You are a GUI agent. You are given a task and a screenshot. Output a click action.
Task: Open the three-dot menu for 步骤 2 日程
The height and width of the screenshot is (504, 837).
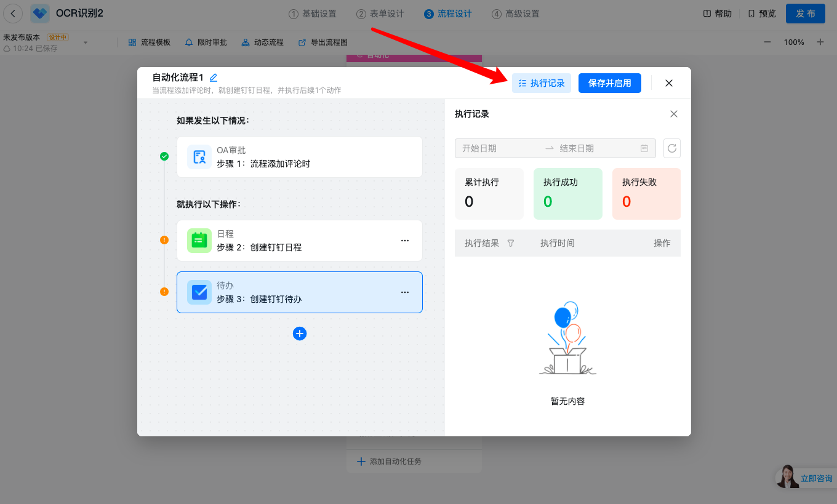[405, 241]
